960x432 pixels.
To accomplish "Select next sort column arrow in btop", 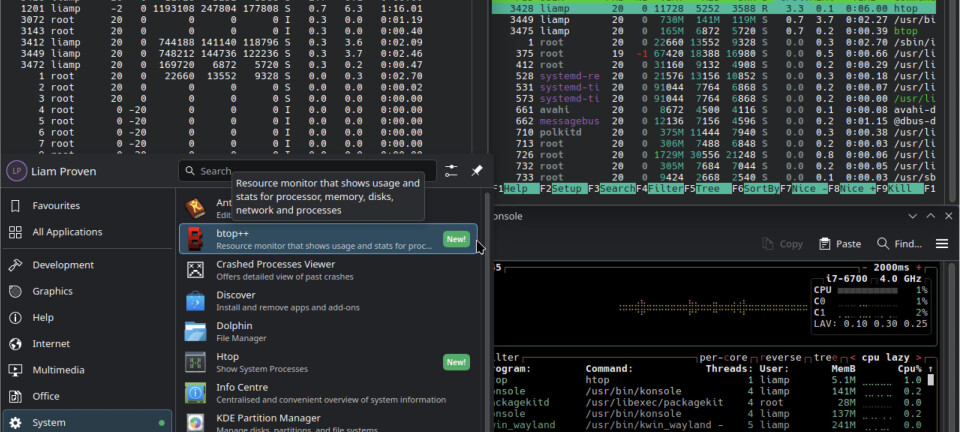I will point(919,357).
